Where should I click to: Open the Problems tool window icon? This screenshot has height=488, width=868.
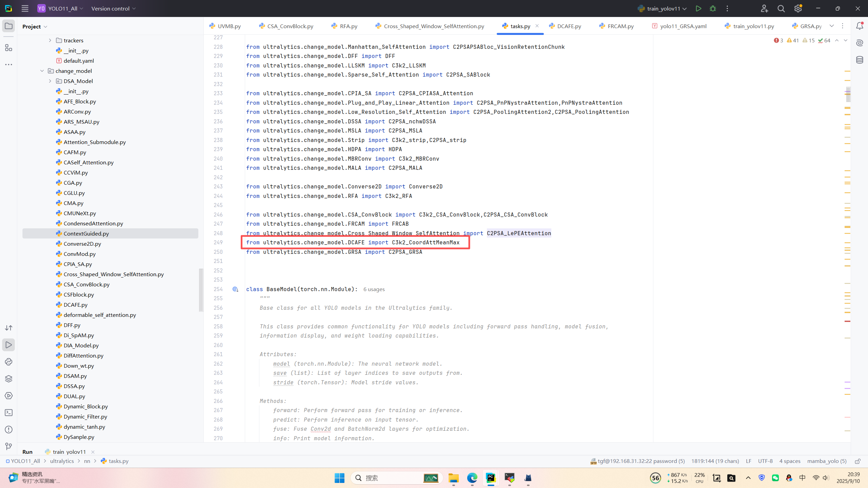click(x=9, y=430)
